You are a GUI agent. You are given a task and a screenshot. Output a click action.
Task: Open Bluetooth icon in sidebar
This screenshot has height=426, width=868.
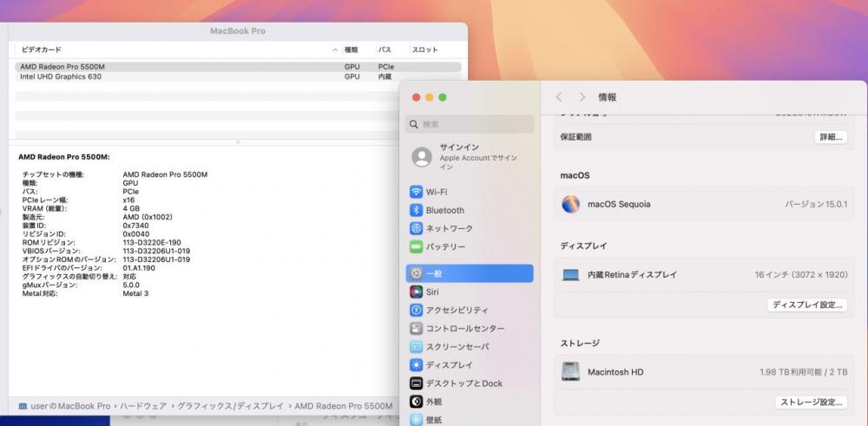pos(417,210)
